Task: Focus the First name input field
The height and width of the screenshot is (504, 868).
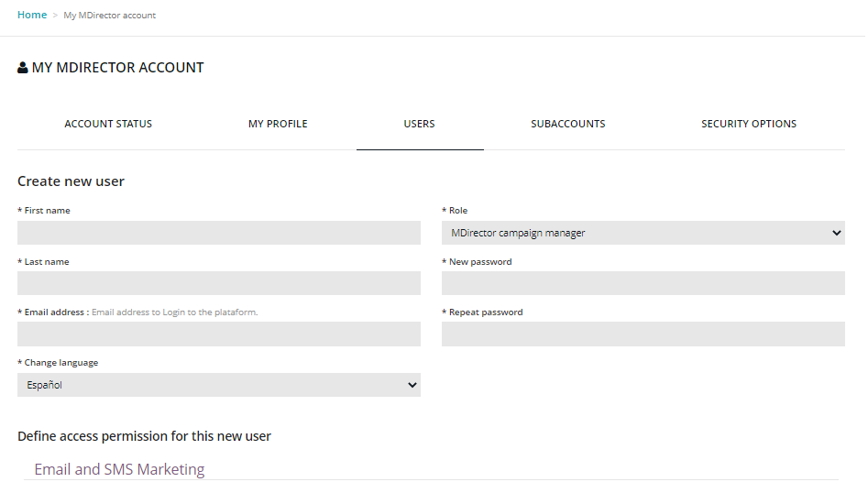Action: pyautogui.click(x=218, y=233)
